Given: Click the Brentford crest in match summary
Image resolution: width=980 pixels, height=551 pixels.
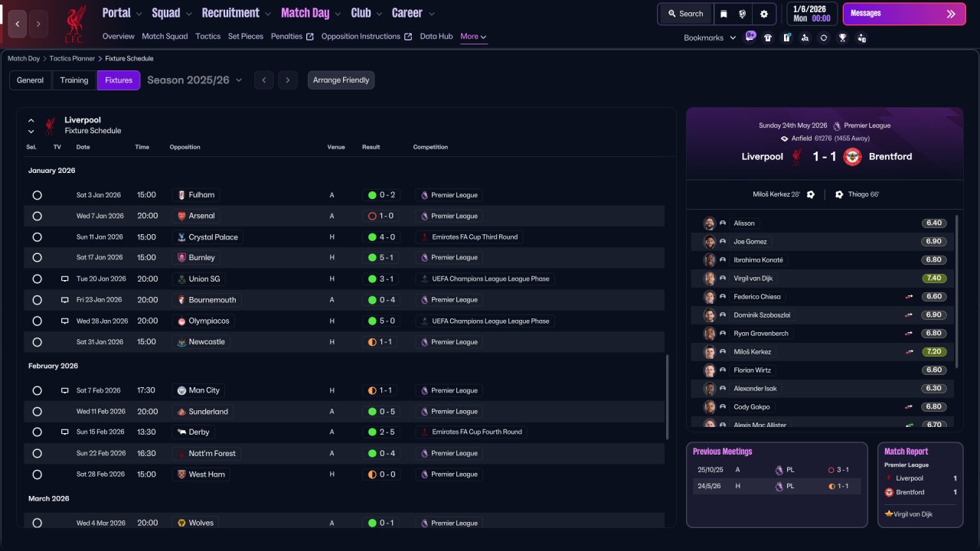Looking at the screenshot, I should [x=852, y=157].
